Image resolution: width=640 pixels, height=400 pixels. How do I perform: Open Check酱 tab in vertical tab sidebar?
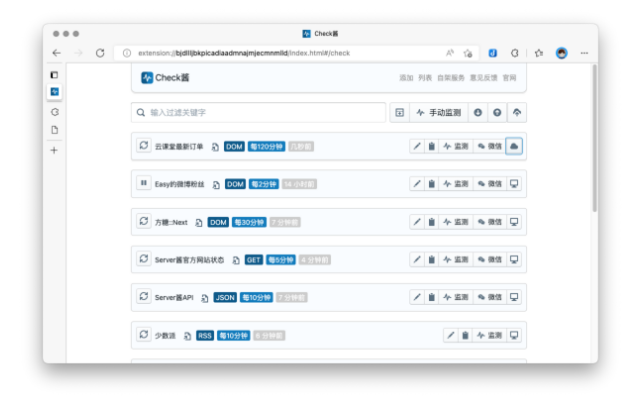(x=55, y=92)
